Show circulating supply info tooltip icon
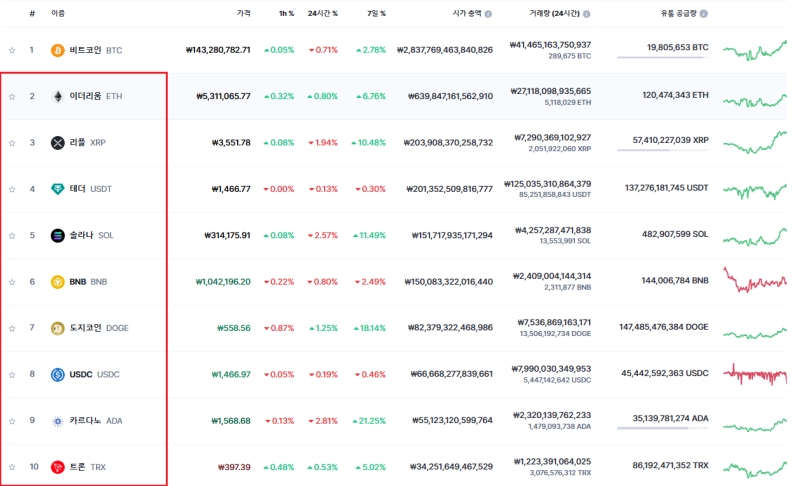Screen dimensions: 800x486 (x=704, y=14)
